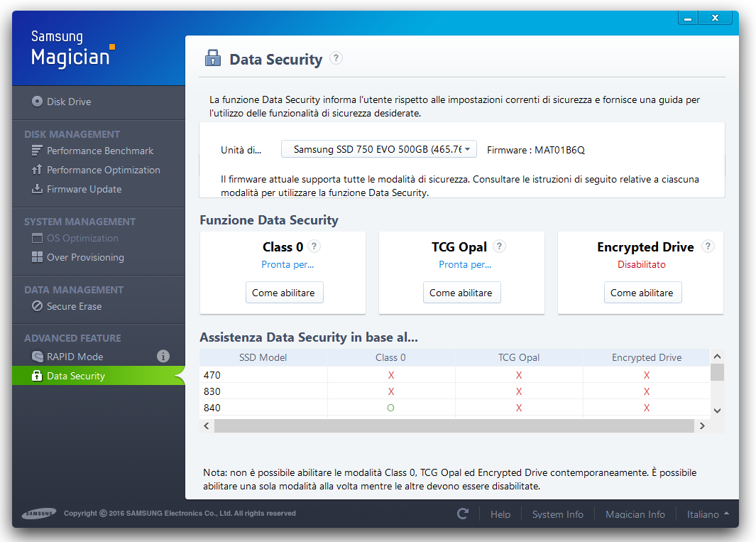Click the TCG Opal column header

(x=519, y=357)
